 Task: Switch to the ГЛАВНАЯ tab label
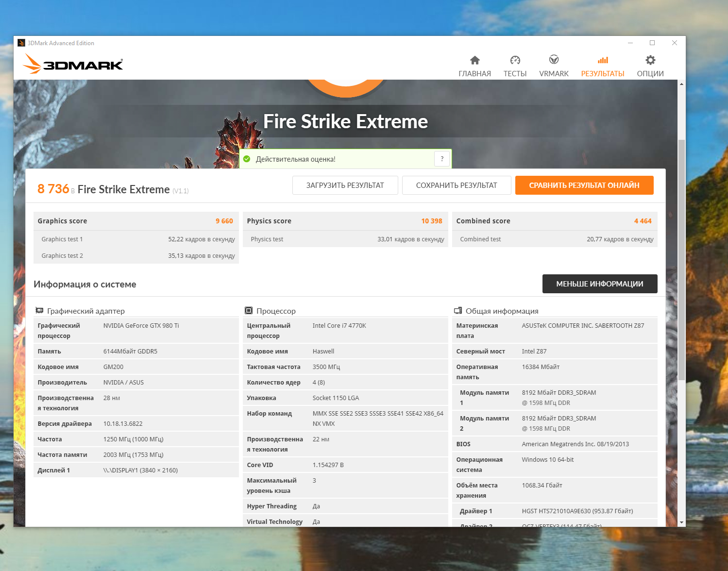(474, 74)
